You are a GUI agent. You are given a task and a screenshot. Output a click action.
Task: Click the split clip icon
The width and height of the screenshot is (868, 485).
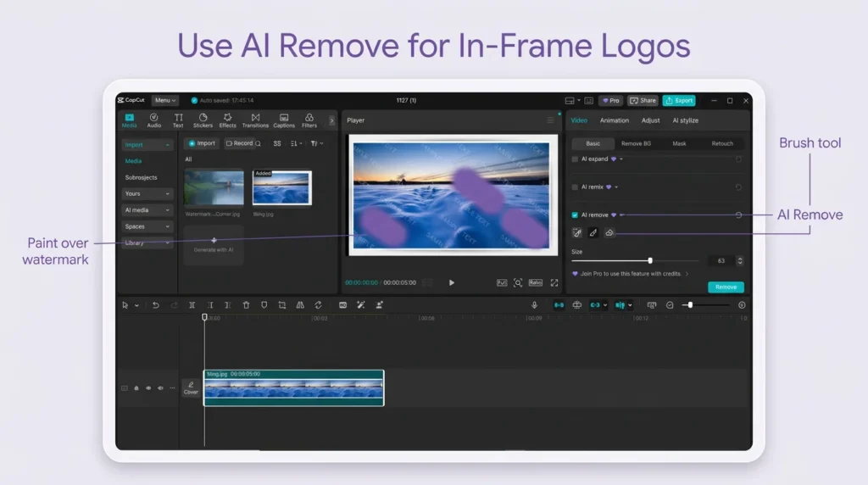pyautogui.click(x=192, y=305)
